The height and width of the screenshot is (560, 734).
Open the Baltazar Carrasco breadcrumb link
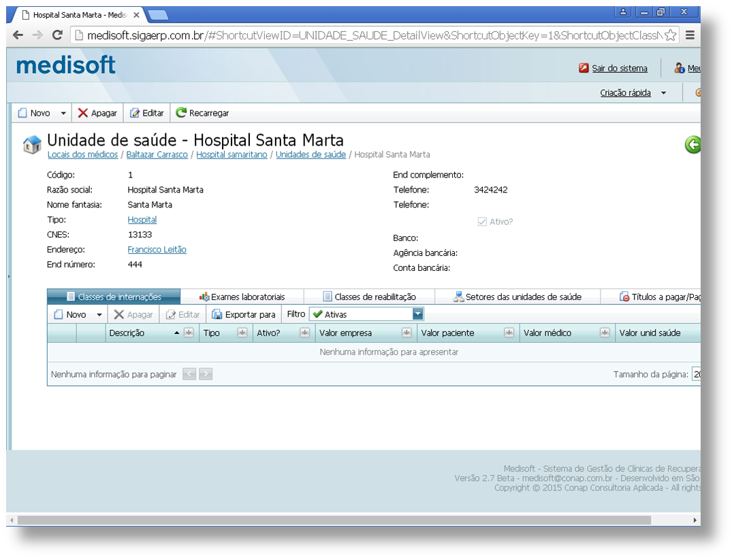point(157,154)
